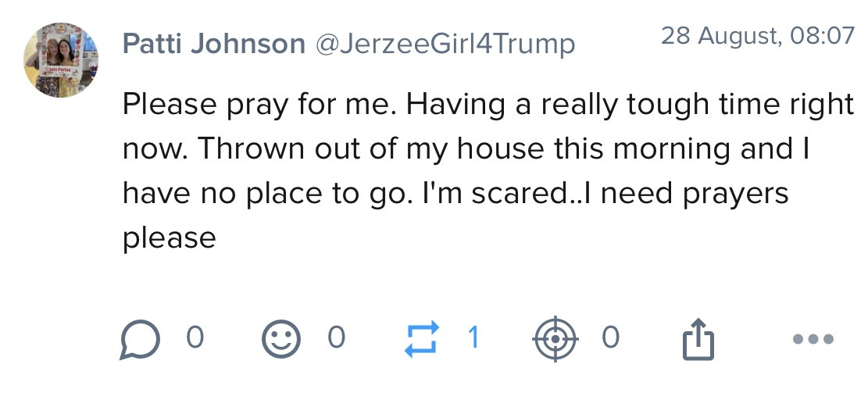868x400 pixels.
Task: Open the @JerzeeGirl4Trump handle link
Action: [x=445, y=45]
